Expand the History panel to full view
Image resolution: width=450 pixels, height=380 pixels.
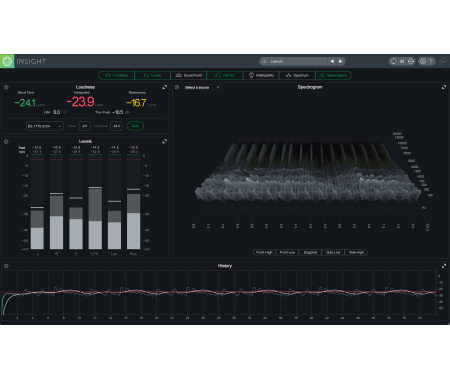(x=444, y=266)
